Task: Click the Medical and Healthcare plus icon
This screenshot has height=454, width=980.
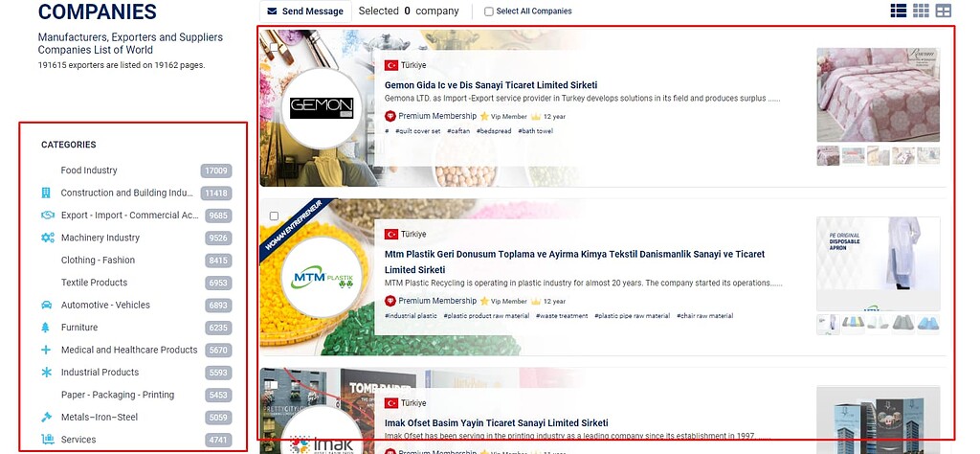Action: point(46,351)
